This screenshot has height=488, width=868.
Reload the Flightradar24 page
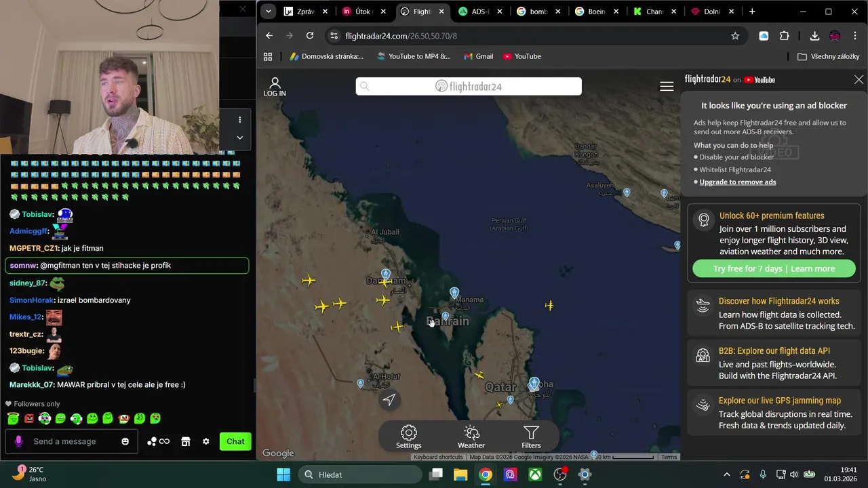(x=310, y=36)
